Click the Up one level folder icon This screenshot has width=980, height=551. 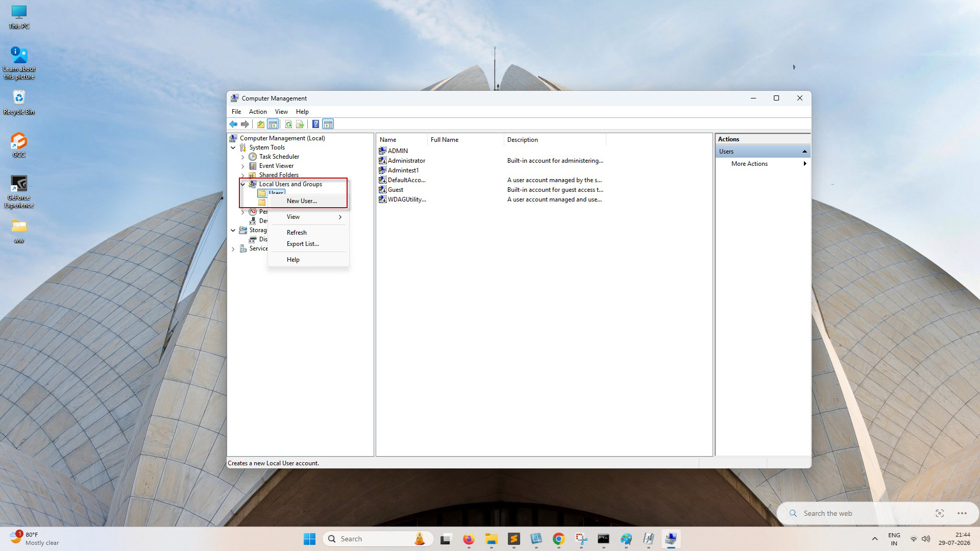pos(261,124)
